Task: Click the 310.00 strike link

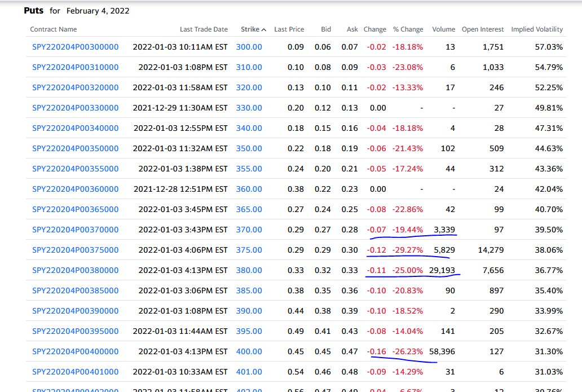Action: [x=249, y=68]
